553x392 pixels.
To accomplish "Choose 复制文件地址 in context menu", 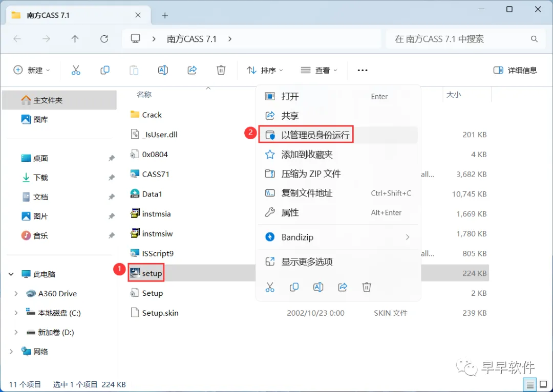I will point(338,193).
